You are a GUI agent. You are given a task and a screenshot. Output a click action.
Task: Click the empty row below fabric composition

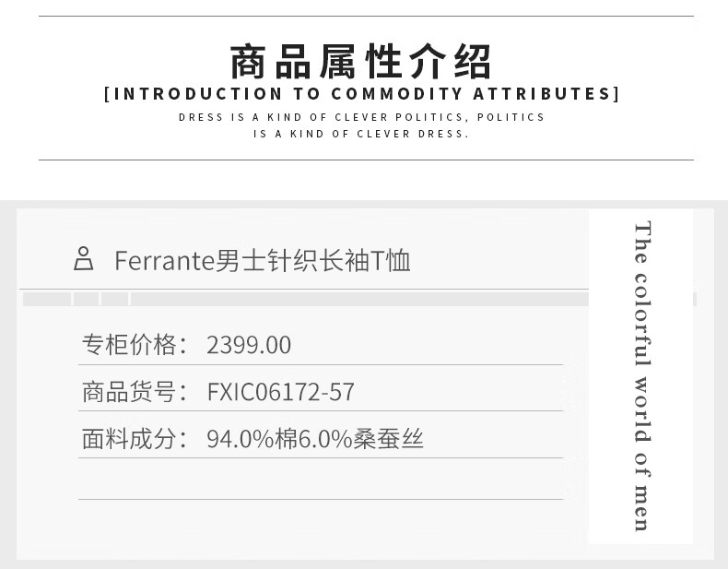click(x=321, y=479)
